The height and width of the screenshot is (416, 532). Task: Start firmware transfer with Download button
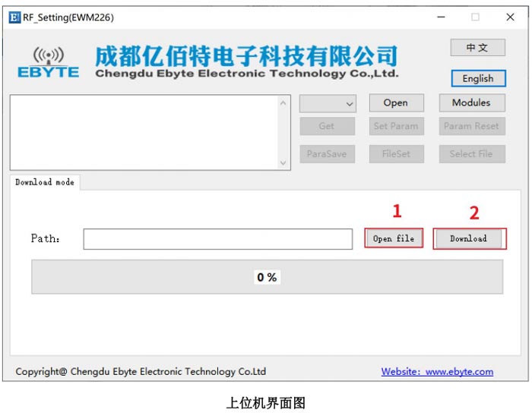pos(469,239)
